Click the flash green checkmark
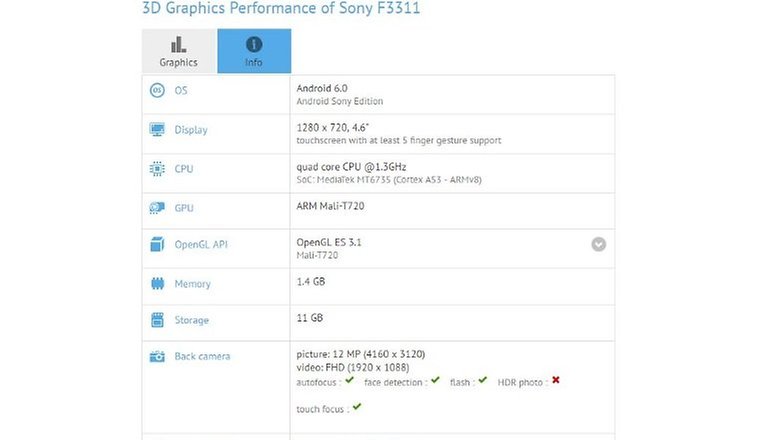782x440 pixels. 482,381
